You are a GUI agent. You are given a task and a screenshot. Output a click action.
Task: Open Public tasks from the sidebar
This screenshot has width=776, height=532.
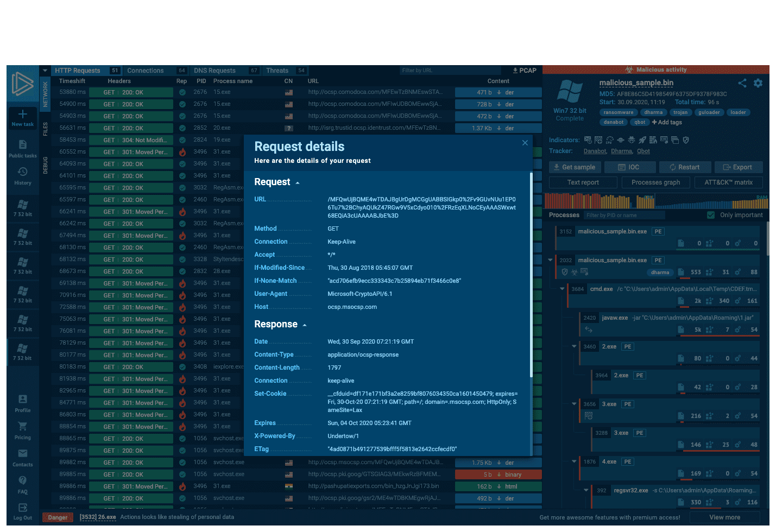23,148
